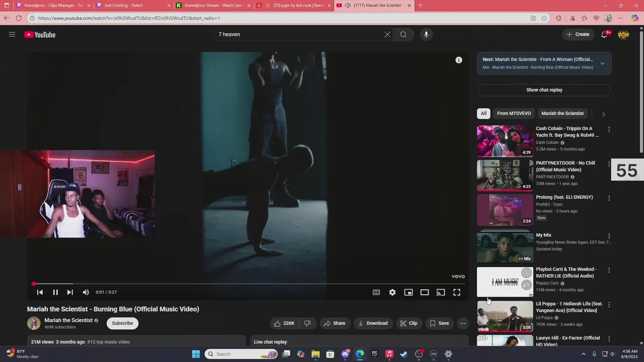Clear the search box text with X

(387, 35)
